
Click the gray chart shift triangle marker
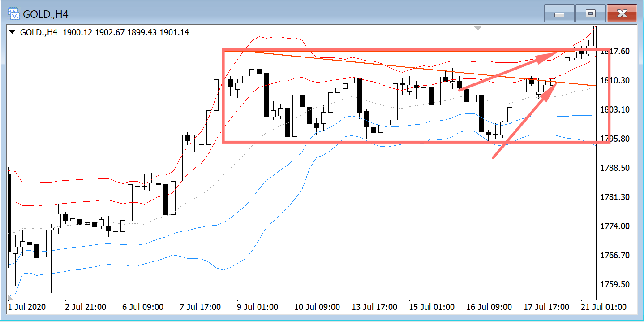click(x=478, y=28)
